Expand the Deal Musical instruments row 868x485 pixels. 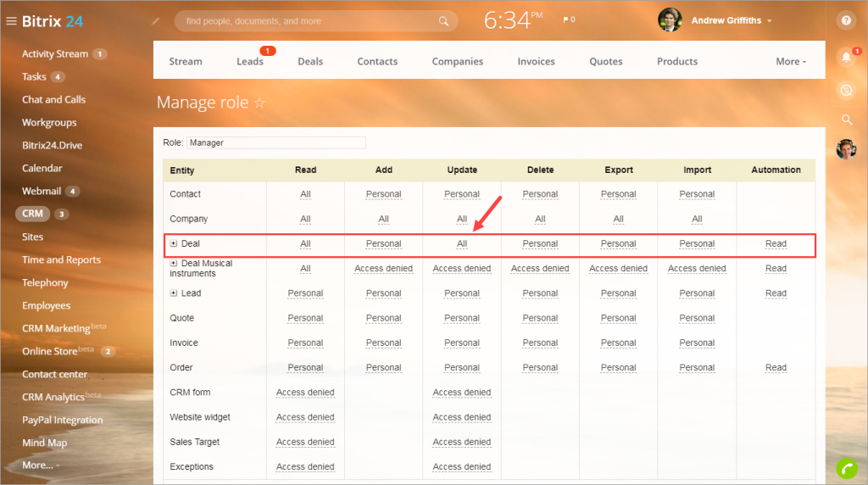(173, 264)
